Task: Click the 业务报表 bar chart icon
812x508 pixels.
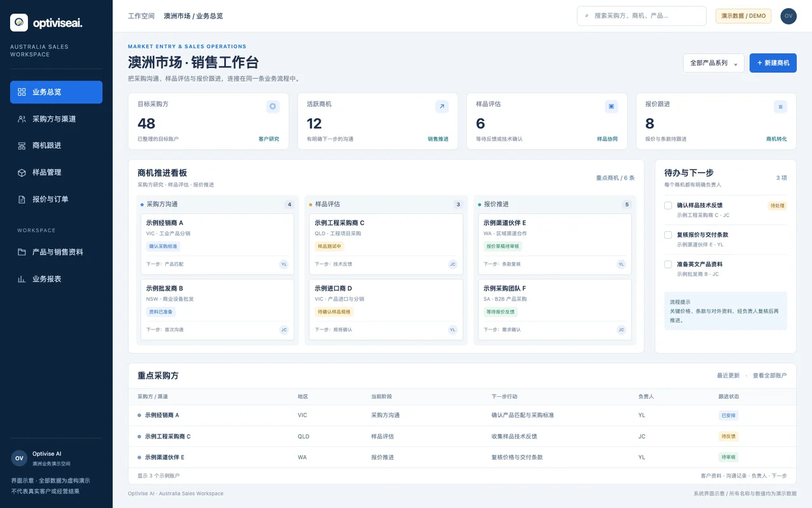Action: pos(22,279)
